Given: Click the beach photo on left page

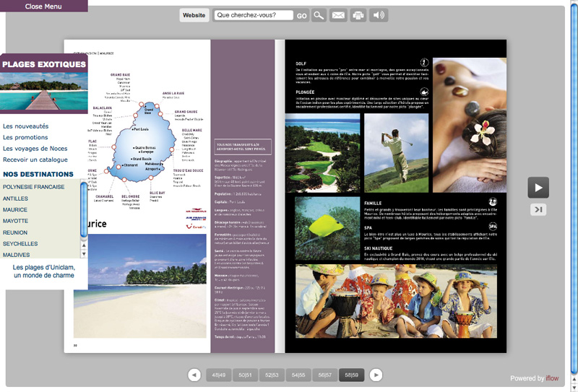Looking at the screenshot, I should click(140, 286).
